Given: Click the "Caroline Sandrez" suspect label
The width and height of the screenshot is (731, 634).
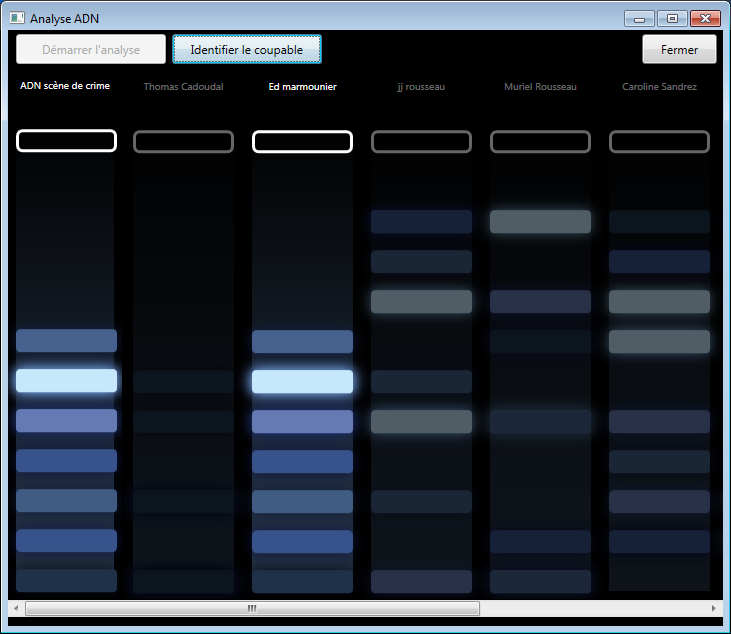Looking at the screenshot, I should [659, 87].
